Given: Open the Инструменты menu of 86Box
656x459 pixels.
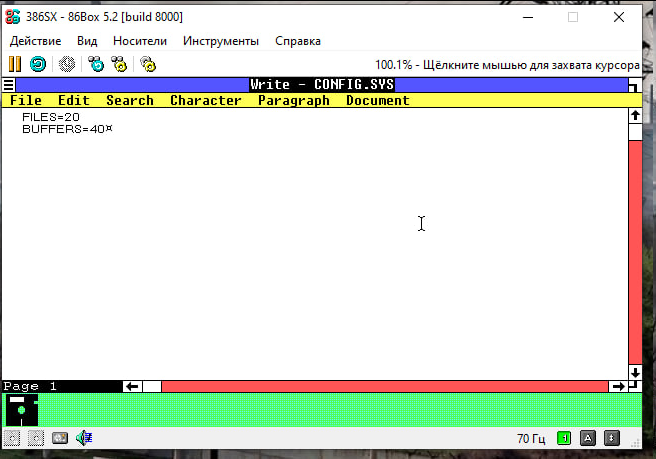Looking at the screenshot, I should pos(221,41).
